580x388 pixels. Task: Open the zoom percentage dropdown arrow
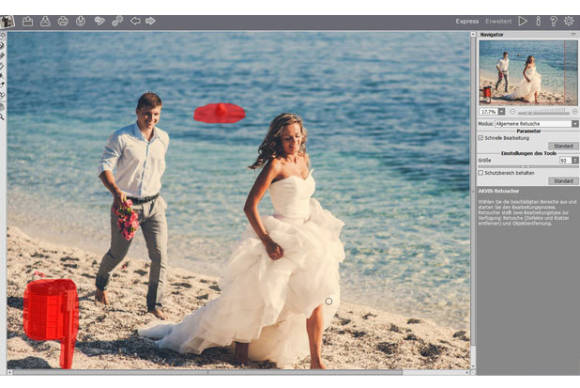coord(502,111)
